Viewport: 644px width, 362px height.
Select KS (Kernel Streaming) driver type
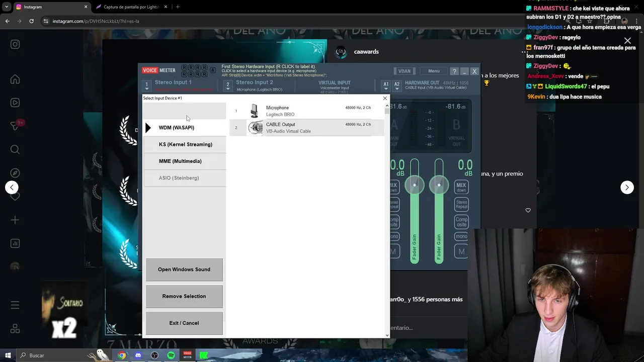[x=185, y=144]
